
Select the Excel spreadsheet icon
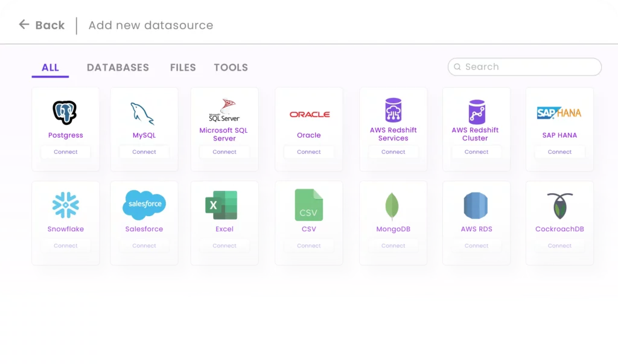(221, 205)
